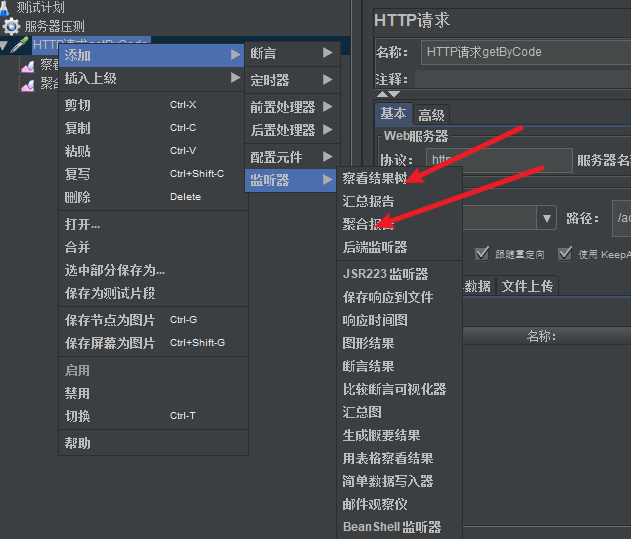Click the test plan flask icon
631x539 pixels.
pos(4,8)
